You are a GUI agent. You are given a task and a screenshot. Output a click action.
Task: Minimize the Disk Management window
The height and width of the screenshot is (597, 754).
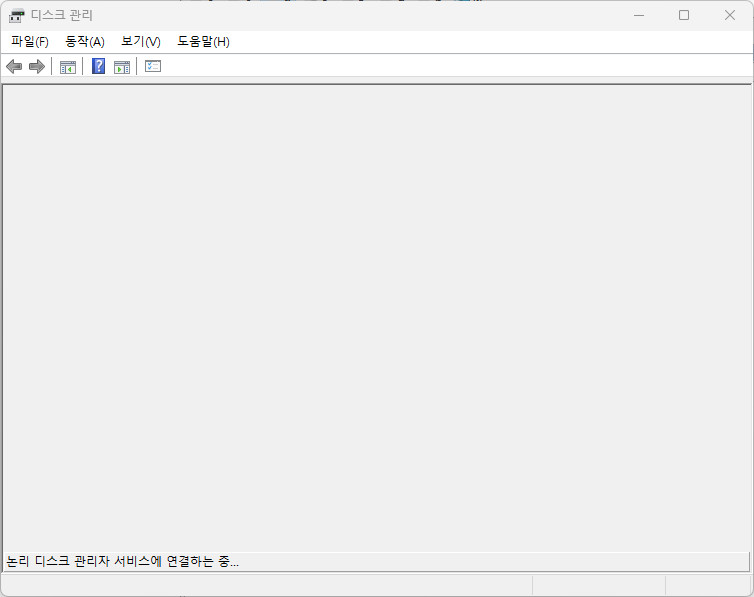(639, 15)
